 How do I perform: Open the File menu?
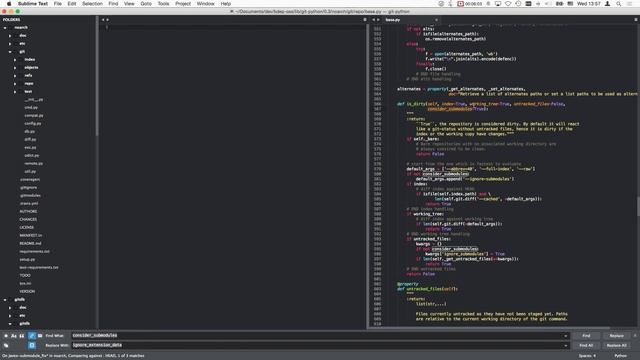[x=58, y=4]
